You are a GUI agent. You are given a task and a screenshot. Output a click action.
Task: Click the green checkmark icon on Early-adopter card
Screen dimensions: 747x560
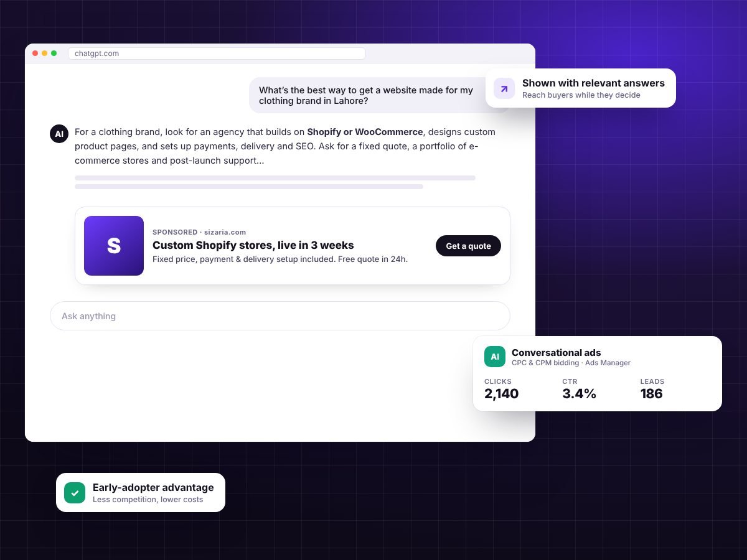click(x=75, y=493)
